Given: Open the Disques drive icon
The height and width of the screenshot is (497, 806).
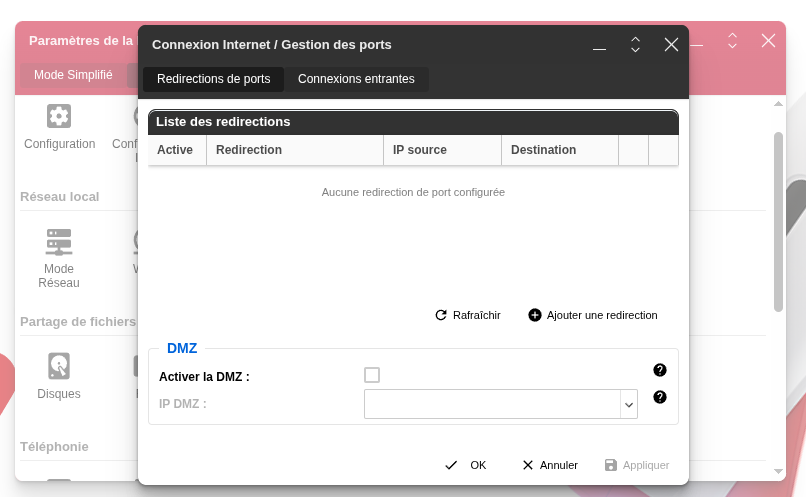Looking at the screenshot, I should 59,365.
